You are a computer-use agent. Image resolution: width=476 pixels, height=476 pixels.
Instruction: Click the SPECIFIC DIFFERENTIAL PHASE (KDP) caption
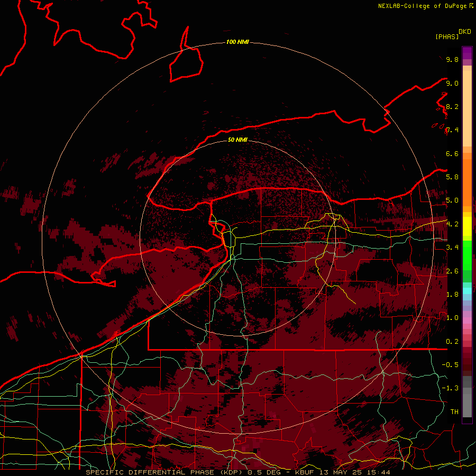pyautogui.click(x=163, y=472)
